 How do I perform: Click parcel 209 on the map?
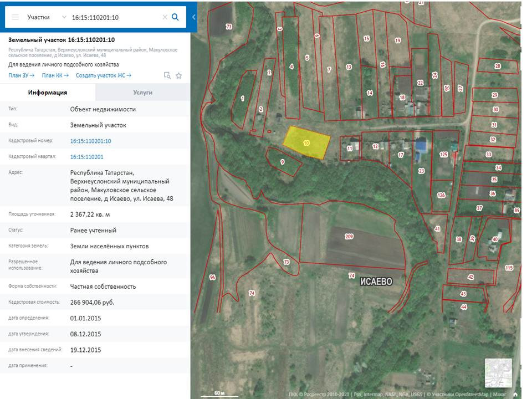point(349,237)
